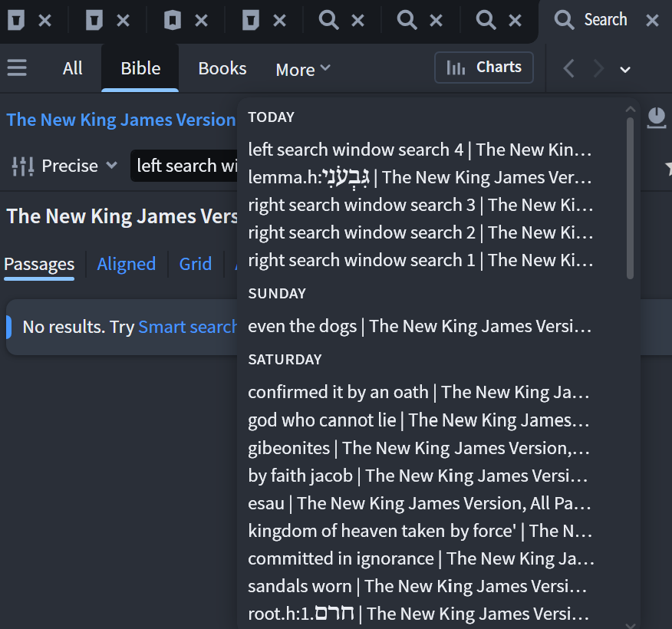
Task: Switch to the Passages view
Action: [39, 264]
